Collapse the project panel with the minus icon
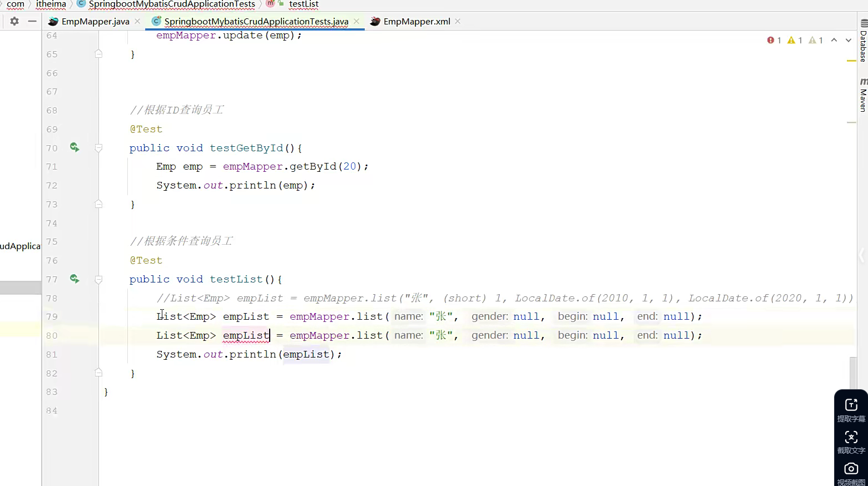This screenshot has width=868, height=486. coord(32,21)
